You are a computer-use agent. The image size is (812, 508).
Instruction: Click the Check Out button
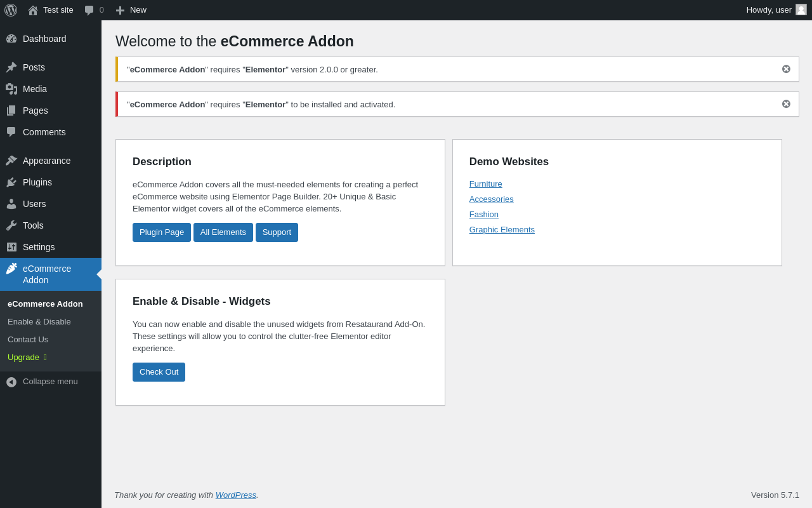click(159, 372)
